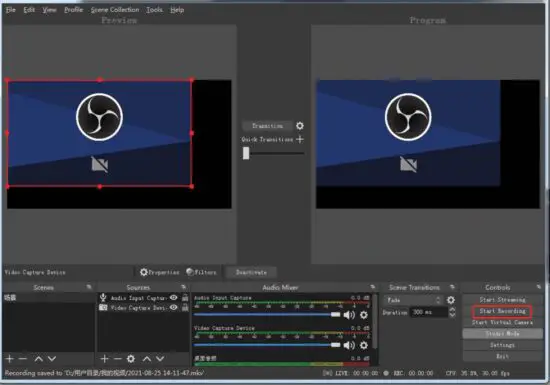Pop out the Controls dock
This screenshot has height=385, width=550.
click(x=538, y=287)
